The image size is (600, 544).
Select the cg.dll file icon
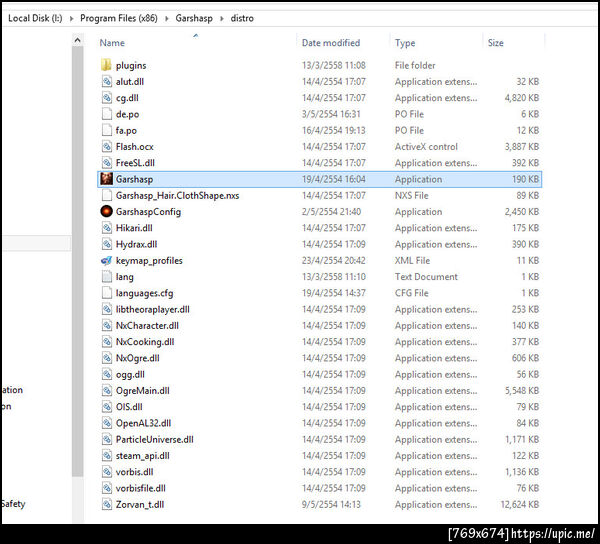pos(106,98)
